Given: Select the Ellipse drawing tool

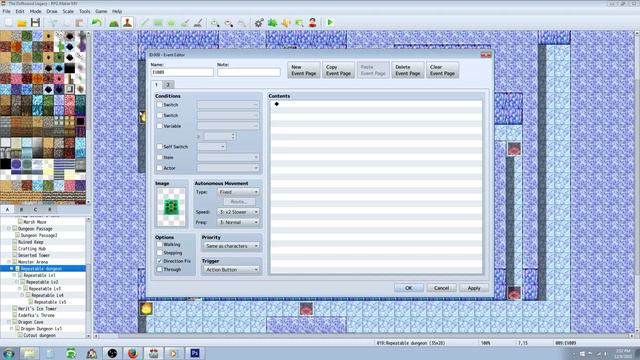Looking at the screenshot, I should pyautogui.click(x=171, y=23).
